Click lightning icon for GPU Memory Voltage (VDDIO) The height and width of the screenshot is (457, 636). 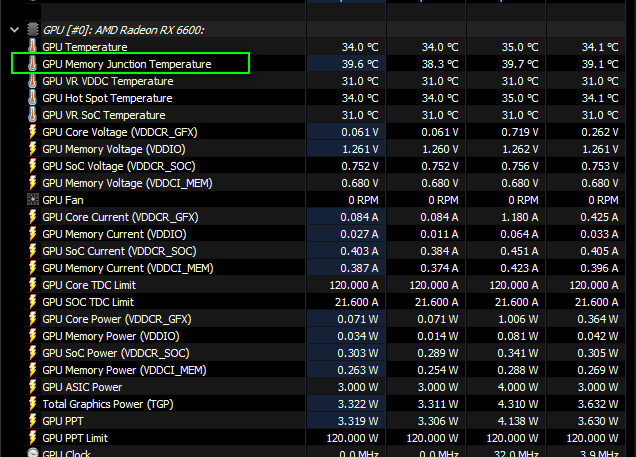(x=32, y=149)
